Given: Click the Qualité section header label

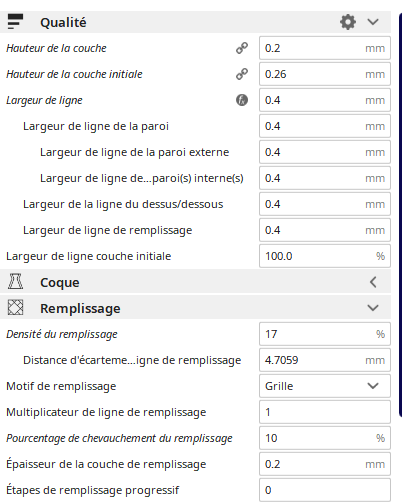Looking at the screenshot, I should tap(63, 23).
